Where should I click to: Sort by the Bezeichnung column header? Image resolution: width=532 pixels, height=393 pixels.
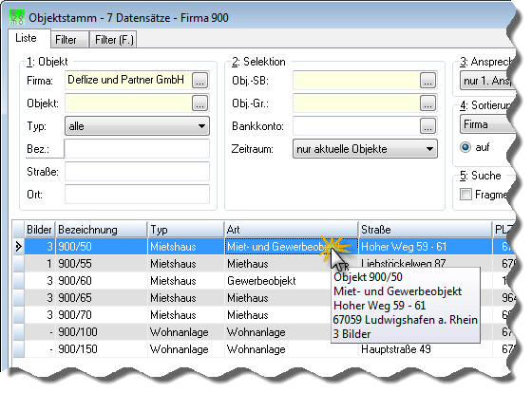(102, 230)
